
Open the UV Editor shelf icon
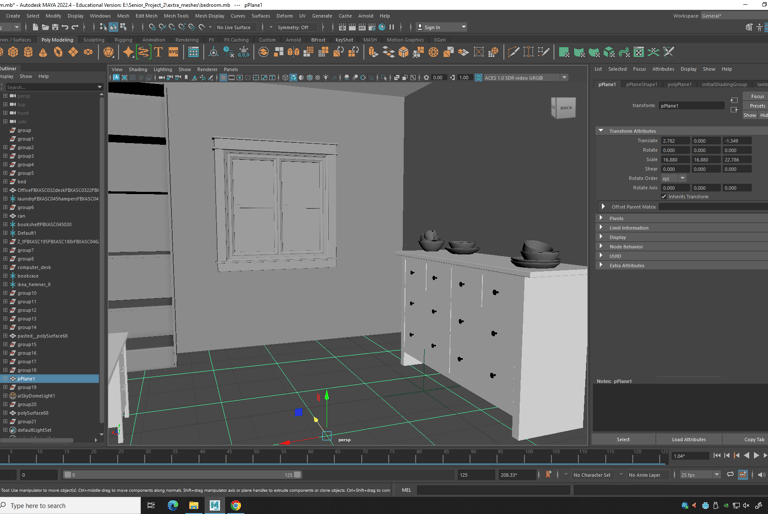pos(639,52)
